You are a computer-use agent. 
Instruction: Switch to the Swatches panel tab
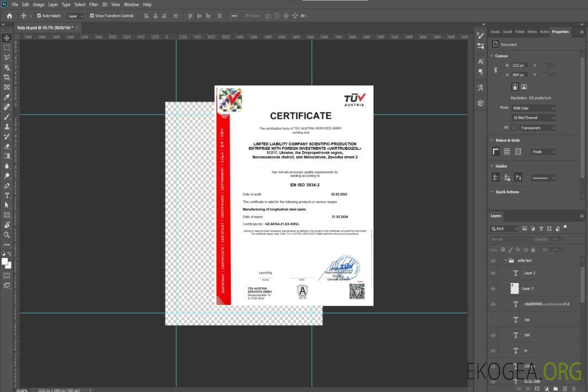coord(495,32)
